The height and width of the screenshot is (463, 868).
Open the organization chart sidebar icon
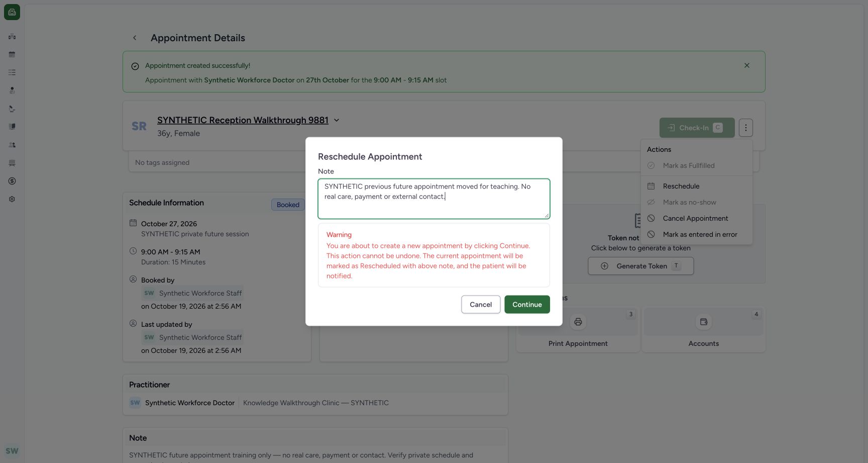coord(12,36)
